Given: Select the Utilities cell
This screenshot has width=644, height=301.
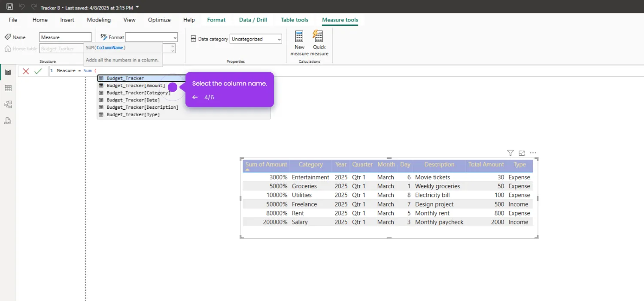Looking at the screenshot, I should coord(302,195).
